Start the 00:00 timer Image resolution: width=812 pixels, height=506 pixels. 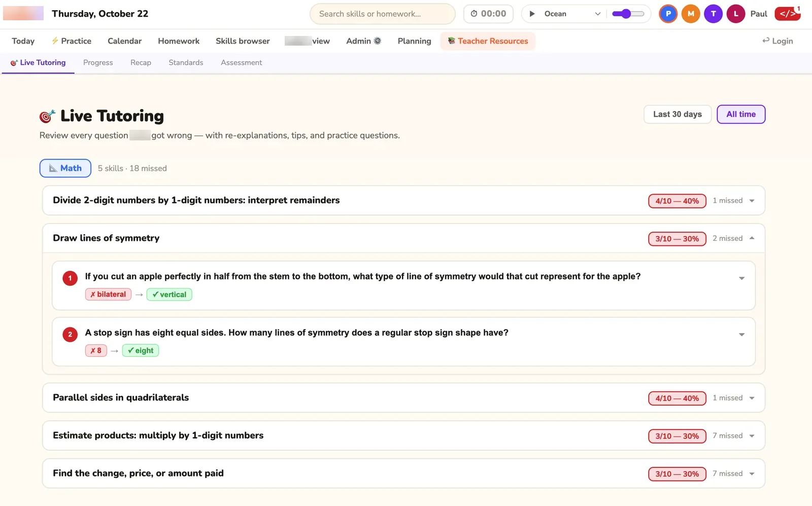(x=488, y=14)
